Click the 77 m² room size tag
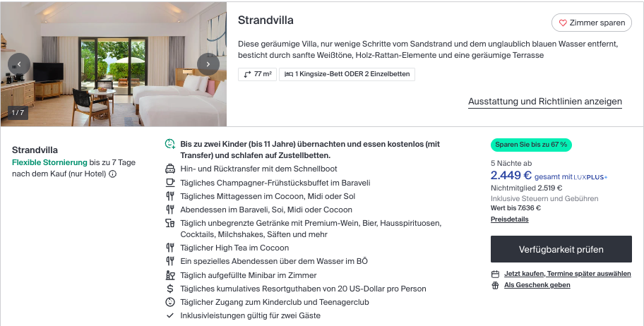Screen dimensions: 644x326 pos(257,73)
